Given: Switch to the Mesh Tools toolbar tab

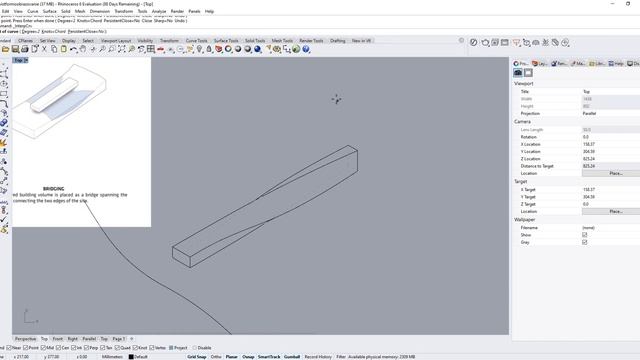Looking at the screenshot, I should pyautogui.click(x=282, y=41).
